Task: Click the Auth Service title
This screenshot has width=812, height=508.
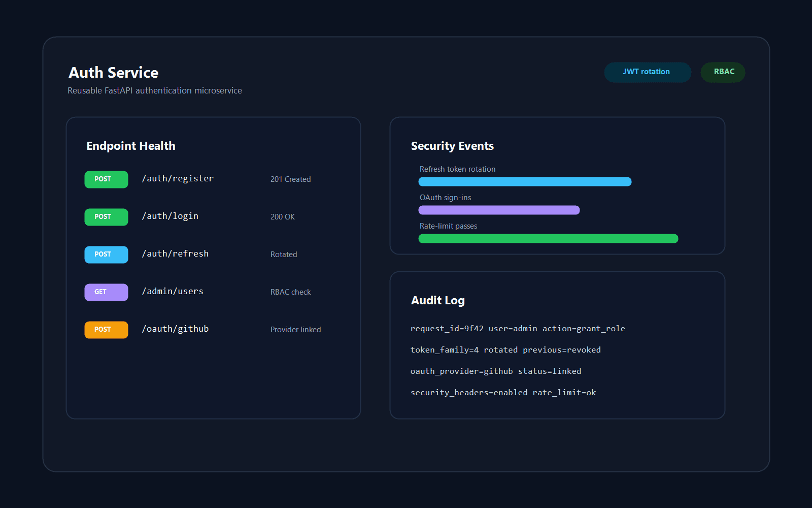Action: pos(114,73)
